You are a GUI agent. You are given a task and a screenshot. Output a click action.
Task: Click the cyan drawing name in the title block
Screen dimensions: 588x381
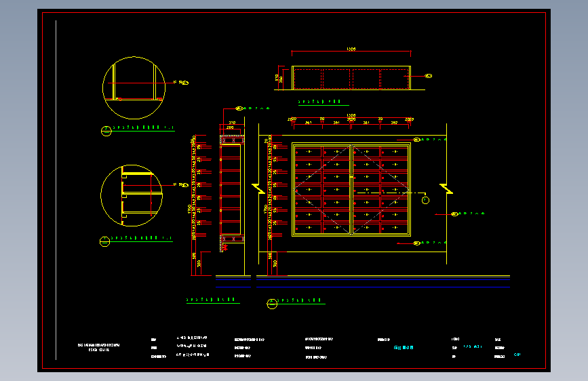404,348
